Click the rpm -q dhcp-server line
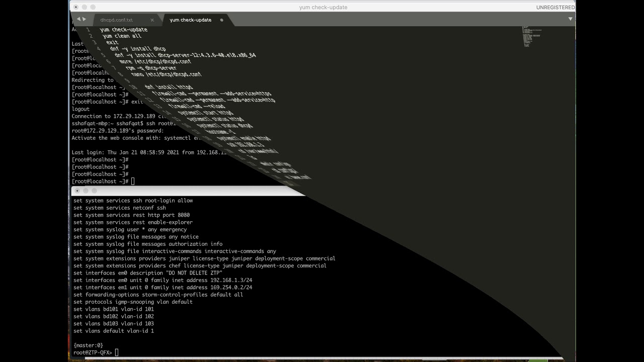Image resolution: width=644 pixels, height=362 pixels. tap(151, 68)
